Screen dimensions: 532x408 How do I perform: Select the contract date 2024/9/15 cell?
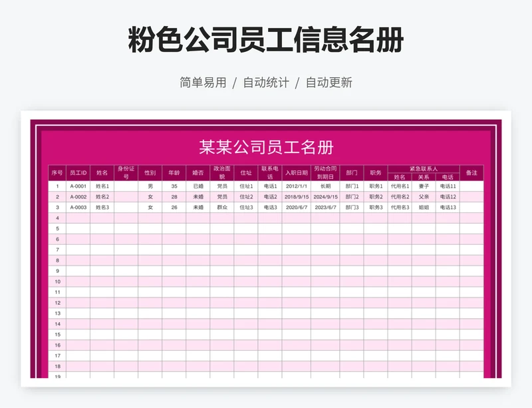[325, 197]
